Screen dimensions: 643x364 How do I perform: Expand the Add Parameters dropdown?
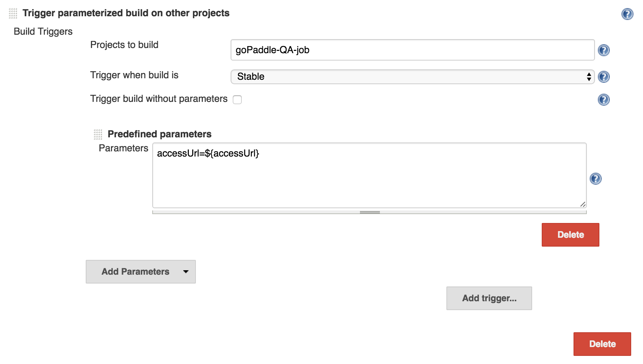pyautogui.click(x=141, y=272)
